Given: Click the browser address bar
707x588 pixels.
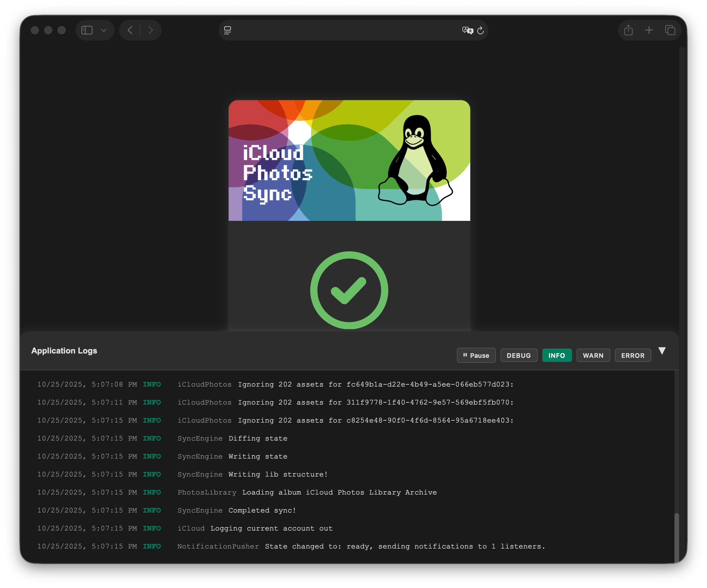Looking at the screenshot, I should (353, 30).
